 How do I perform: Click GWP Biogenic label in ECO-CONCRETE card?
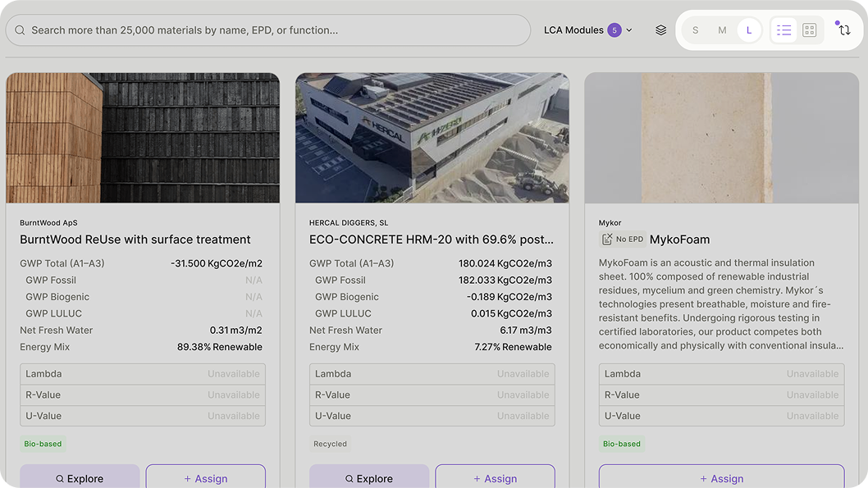tap(346, 297)
